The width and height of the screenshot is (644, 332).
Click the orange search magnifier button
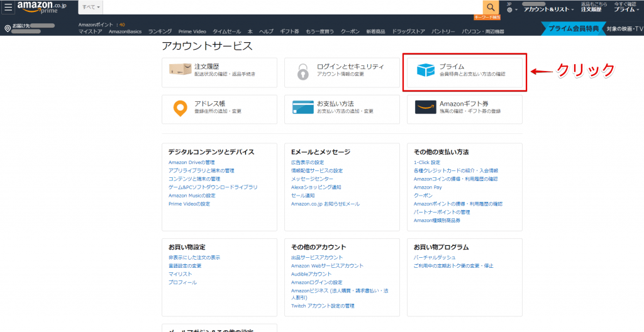click(x=491, y=7)
